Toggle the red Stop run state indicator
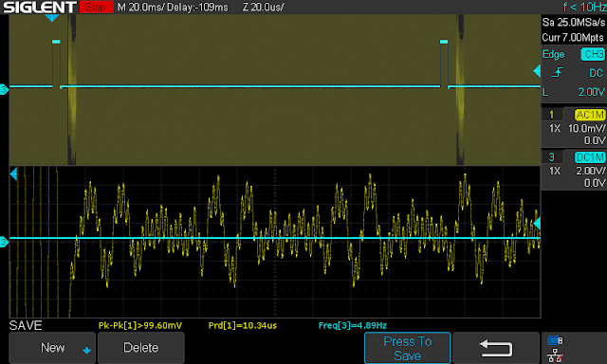The width and height of the screenshot is (607, 364). tap(96, 7)
